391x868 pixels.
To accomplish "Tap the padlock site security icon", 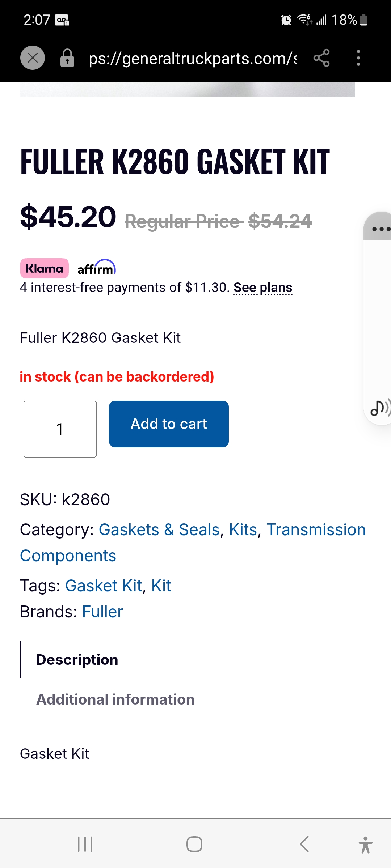I will [67, 58].
